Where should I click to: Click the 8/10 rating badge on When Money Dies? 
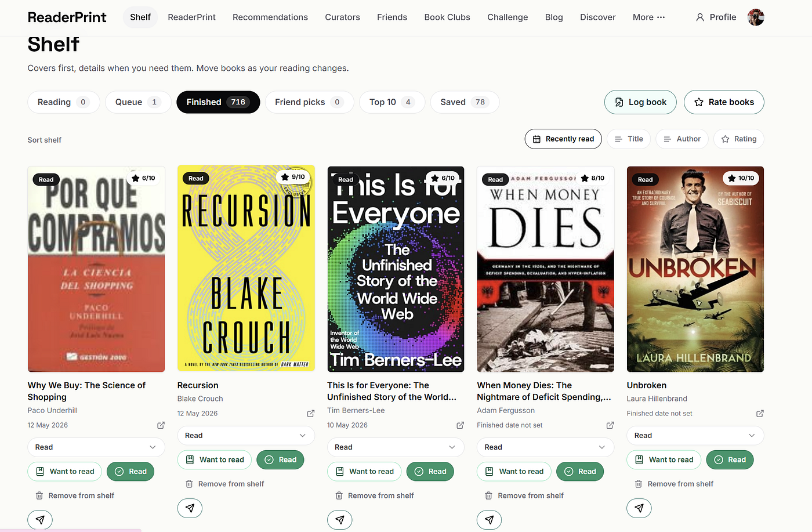tap(593, 178)
